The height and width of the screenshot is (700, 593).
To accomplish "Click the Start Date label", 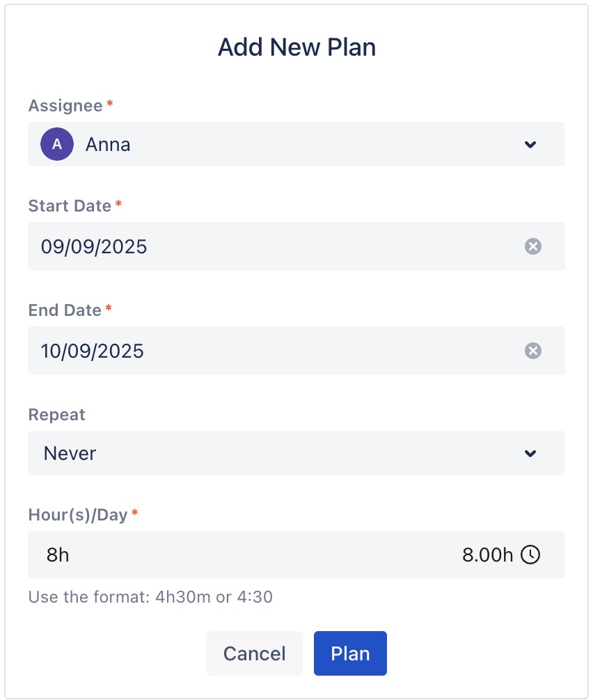I will coord(70,206).
